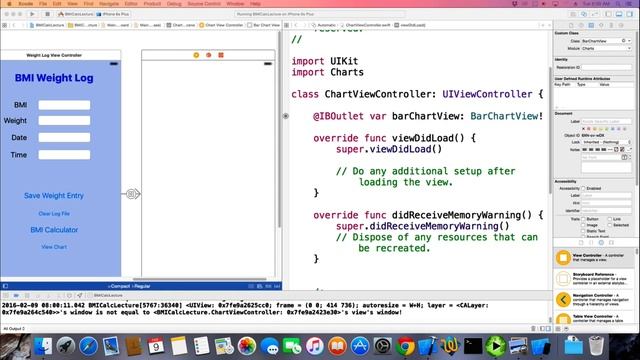
Task: Open the Debug menu
Action: pyautogui.click(x=174, y=4)
